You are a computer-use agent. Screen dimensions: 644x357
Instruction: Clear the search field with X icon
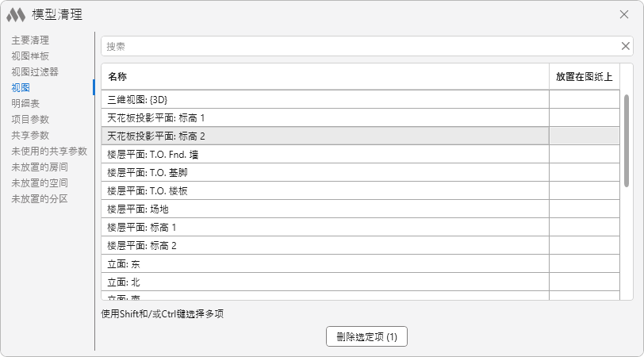pos(625,46)
